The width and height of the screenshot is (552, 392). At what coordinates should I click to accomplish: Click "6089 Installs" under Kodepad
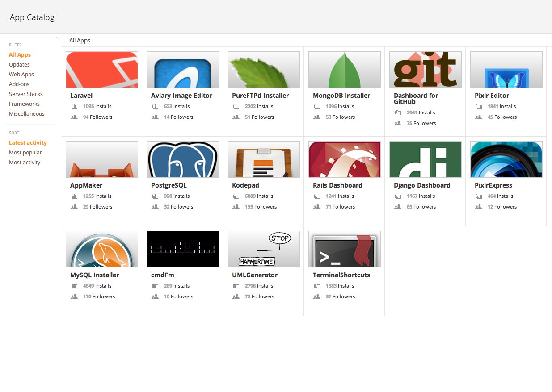[259, 196]
